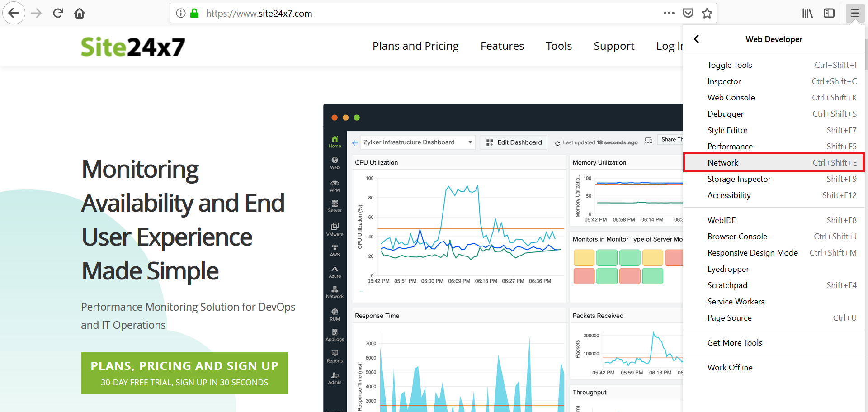Viewport: 868px width, 412px height.
Task: Click the browser Forward arrow button
Action: tap(36, 13)
